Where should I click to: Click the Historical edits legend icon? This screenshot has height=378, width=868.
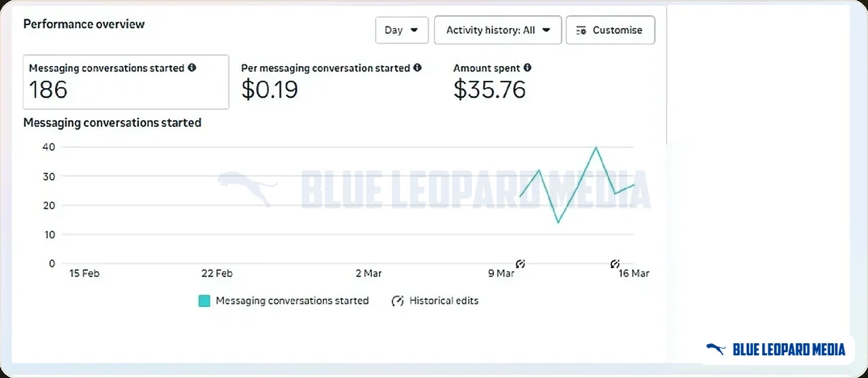[x=397, y=301]
